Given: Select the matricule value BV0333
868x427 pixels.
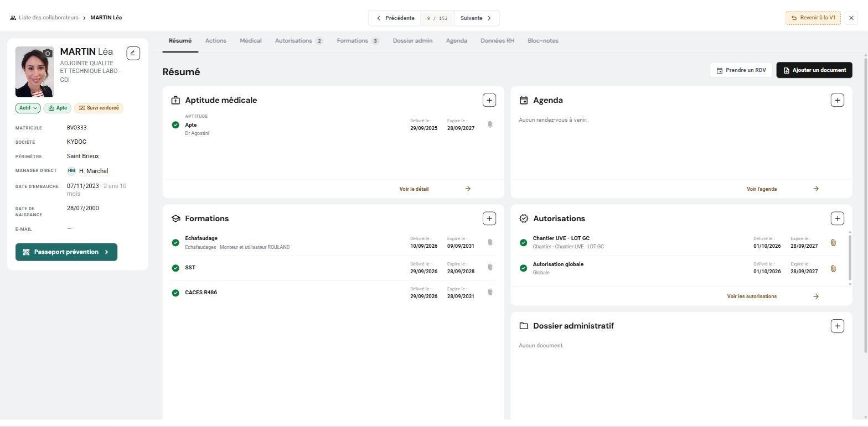Looking at the screenshot, I should click(77, 128).
